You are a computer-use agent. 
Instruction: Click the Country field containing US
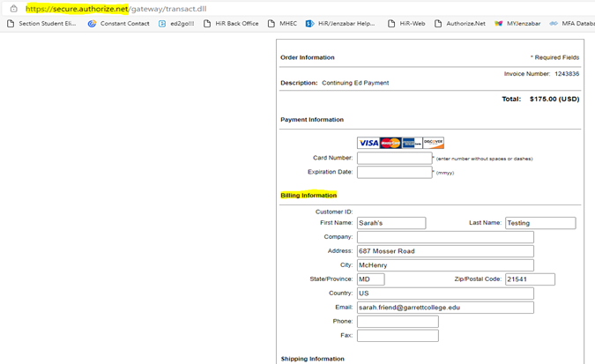(445, 293)
